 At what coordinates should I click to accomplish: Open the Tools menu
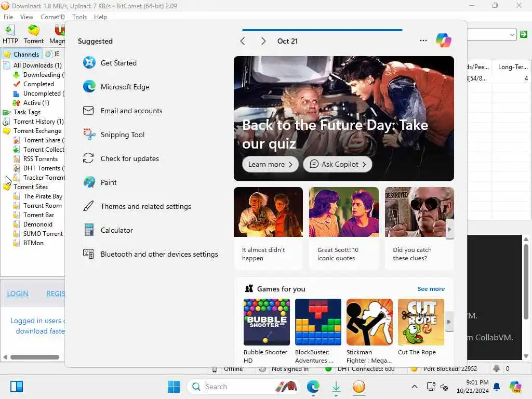(x=79, y=17)
